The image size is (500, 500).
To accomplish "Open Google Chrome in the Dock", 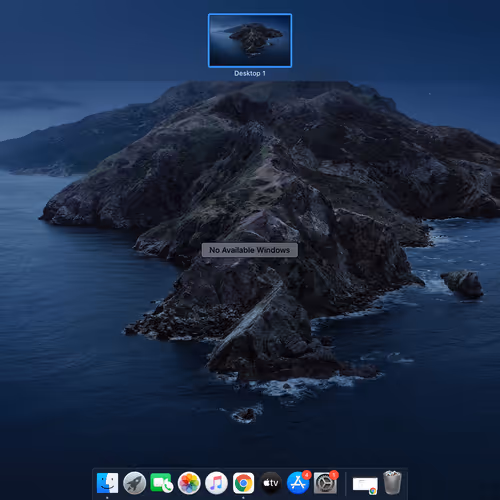I will [x=243, y=483].
